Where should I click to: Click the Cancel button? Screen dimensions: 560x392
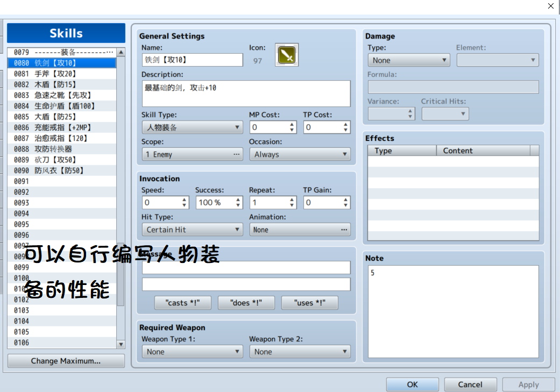(470, 384)
